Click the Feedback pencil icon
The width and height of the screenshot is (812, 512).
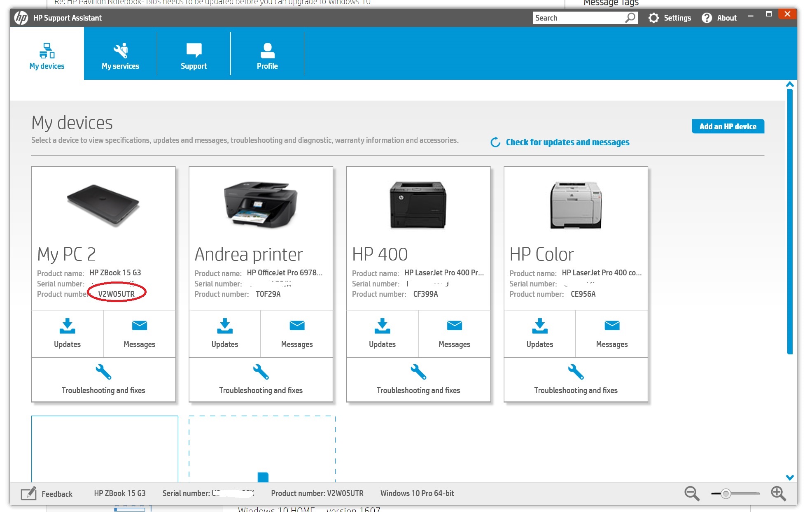click(28, 493)
